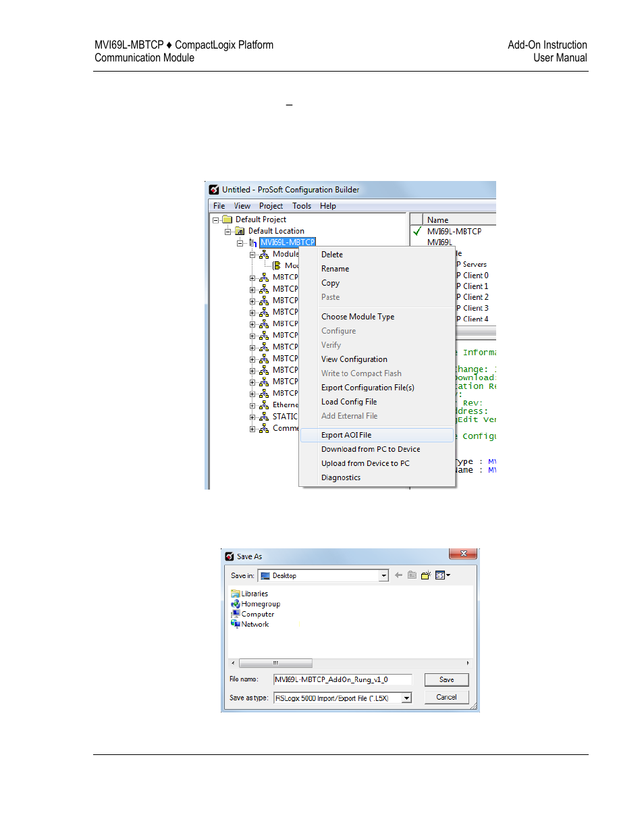This screenshot has width=644, height=834.
Task: Open the View menu
Action: 242,206
